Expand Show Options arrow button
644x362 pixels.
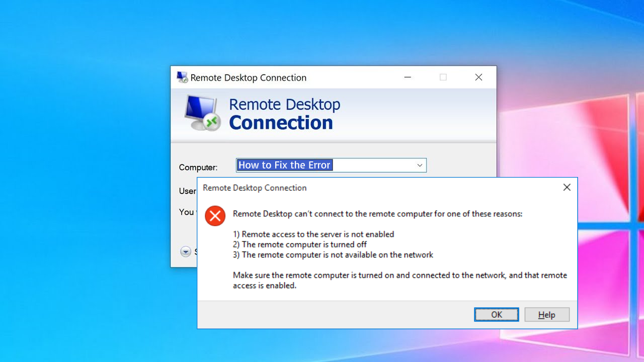186,251
